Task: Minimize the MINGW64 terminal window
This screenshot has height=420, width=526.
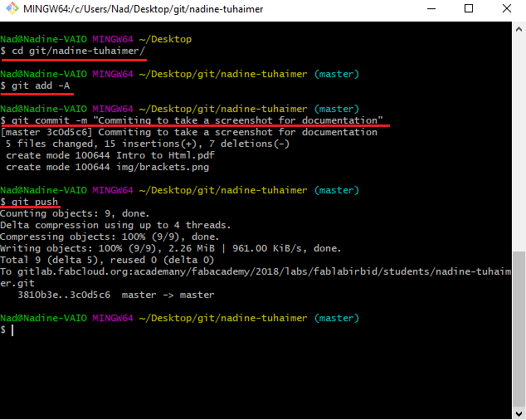Action: [x=431, y=9]
